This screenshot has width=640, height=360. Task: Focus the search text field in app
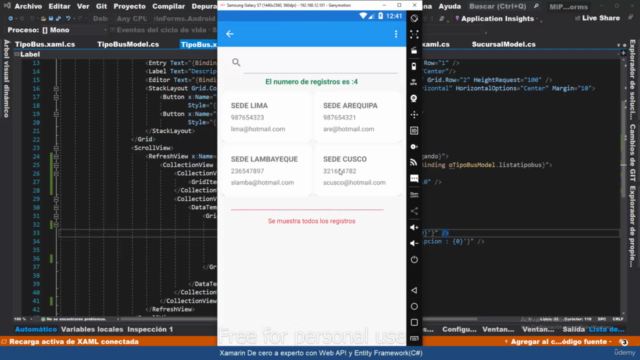click(x=320, y=64)
